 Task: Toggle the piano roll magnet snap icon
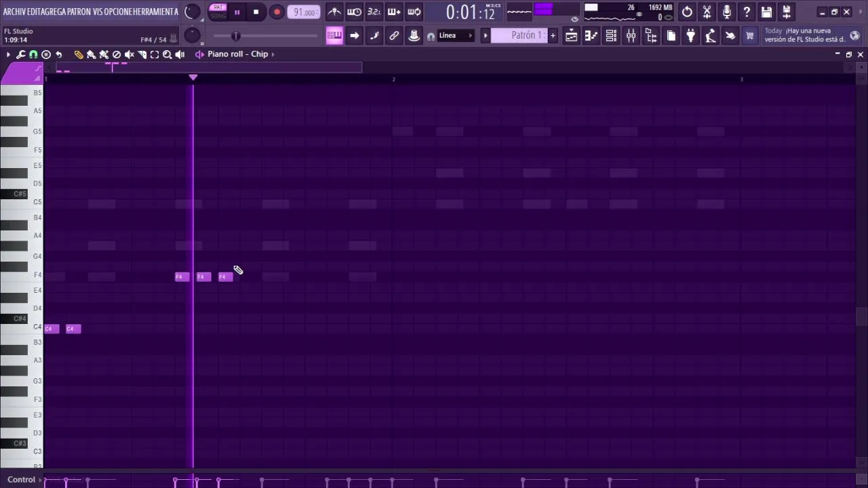click(x=33, y=54)
